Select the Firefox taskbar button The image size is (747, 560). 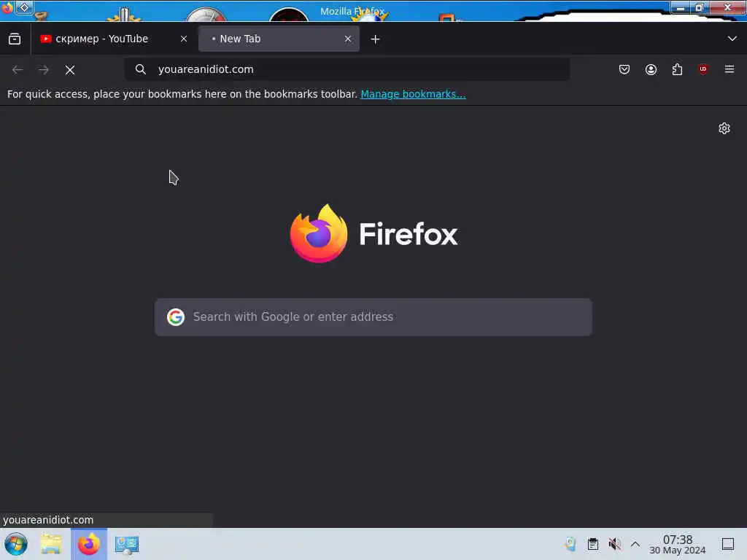[x=89, y=544]
